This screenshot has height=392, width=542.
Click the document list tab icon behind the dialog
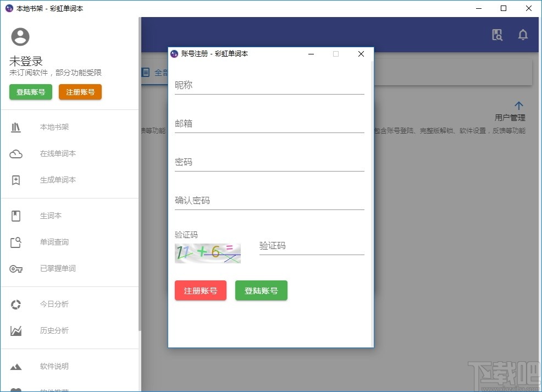click(x=146, y=73)
